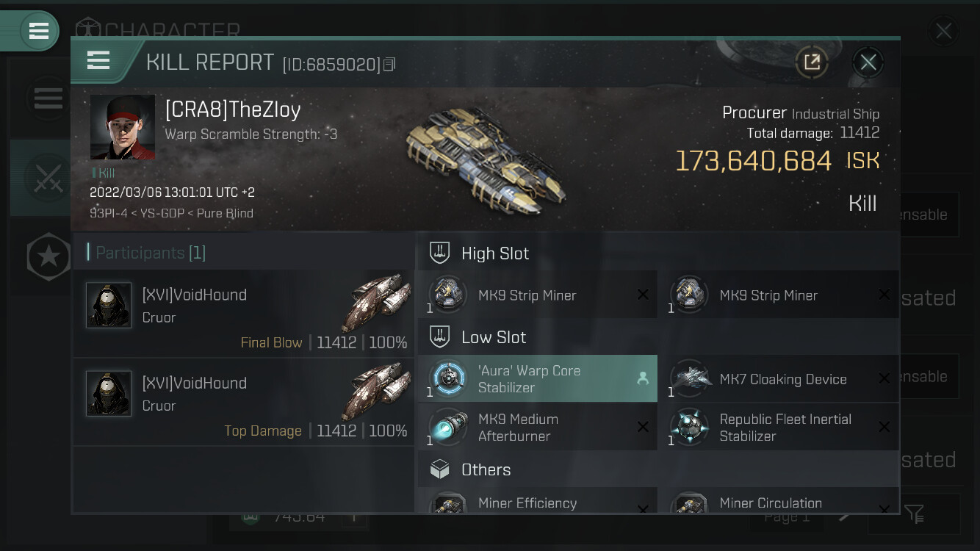Open VoidHound Top Damage participant entry
Viewport: 980px width, 551px height.
point(243,402)
